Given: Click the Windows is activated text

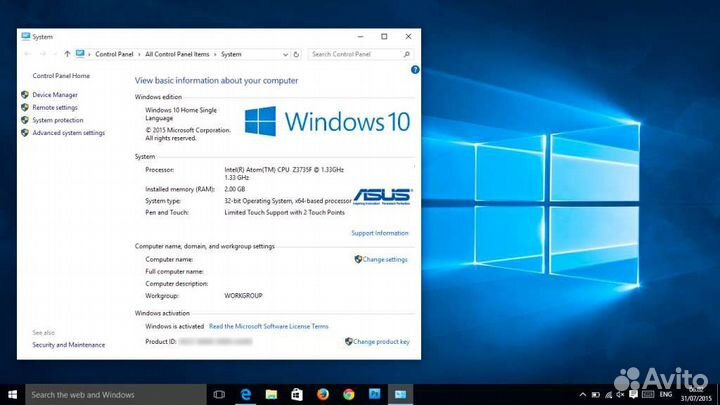Looking at the screenshot, I should [x=174, y=326].
